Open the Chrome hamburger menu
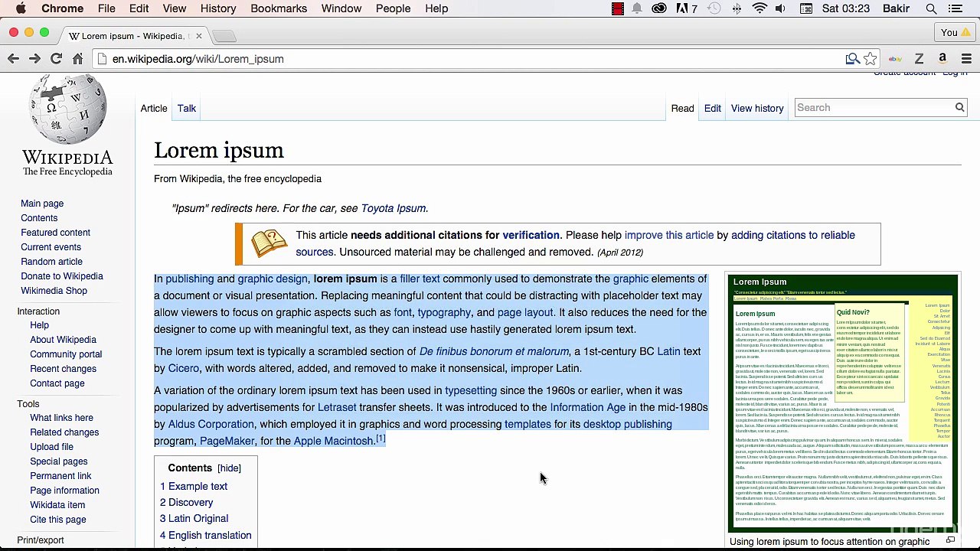This screenshot has height=551, width=980. [x=966, y=59]
